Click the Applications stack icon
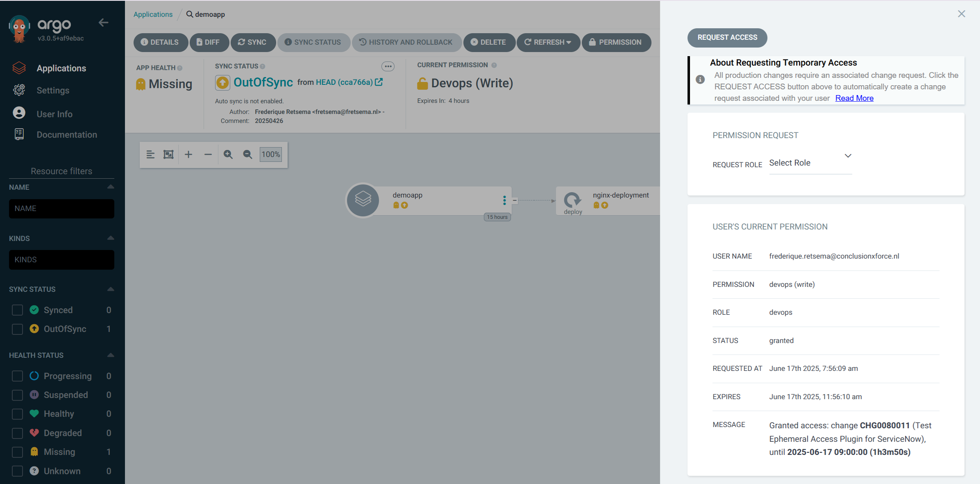This screenshot has width=980, height=484. [x=19, y=68]
